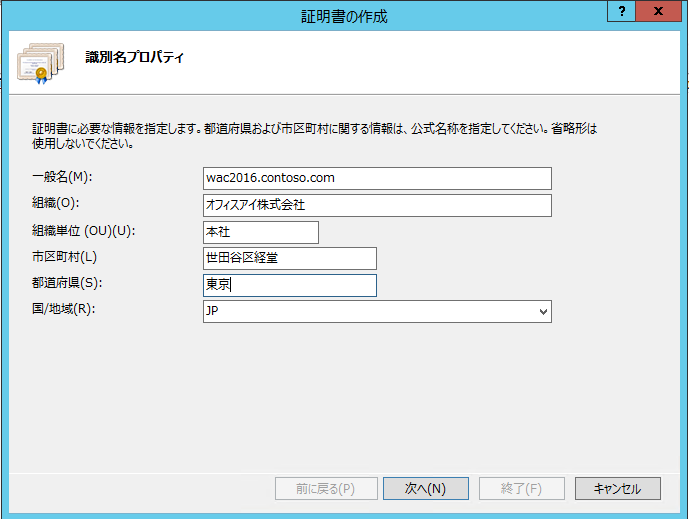Click the 一般名 field containing wac2016.contoso.com
Image resolution: width=689 pixels, height=519 pixels.
coord(376,178)
